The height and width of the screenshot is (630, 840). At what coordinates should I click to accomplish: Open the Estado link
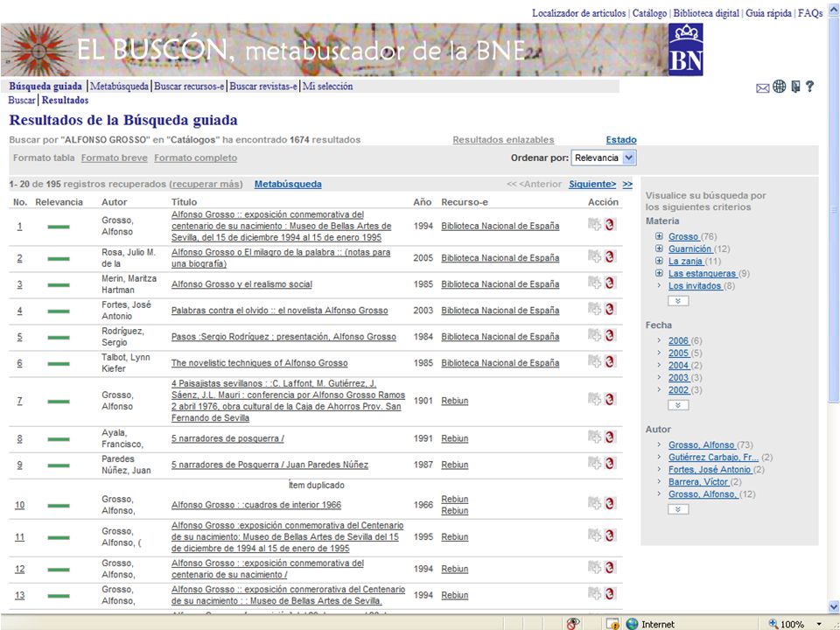pyautogui.click(x=621, y=140)
